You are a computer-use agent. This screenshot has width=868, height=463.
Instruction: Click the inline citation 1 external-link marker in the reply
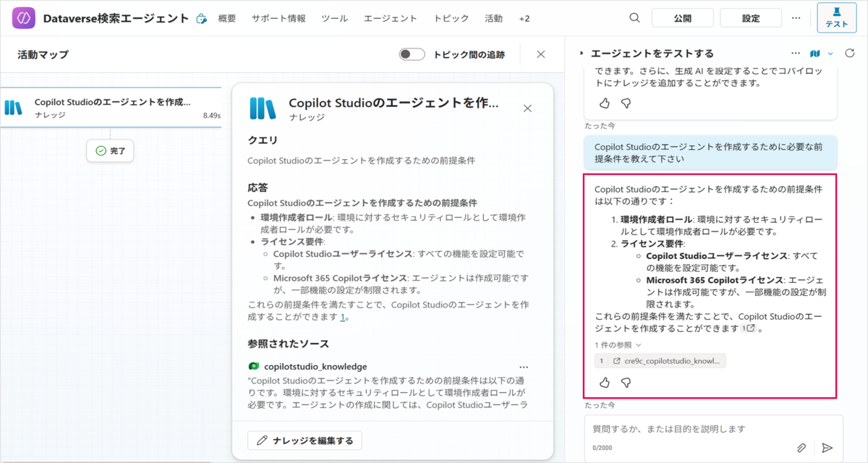click(749, 328)
